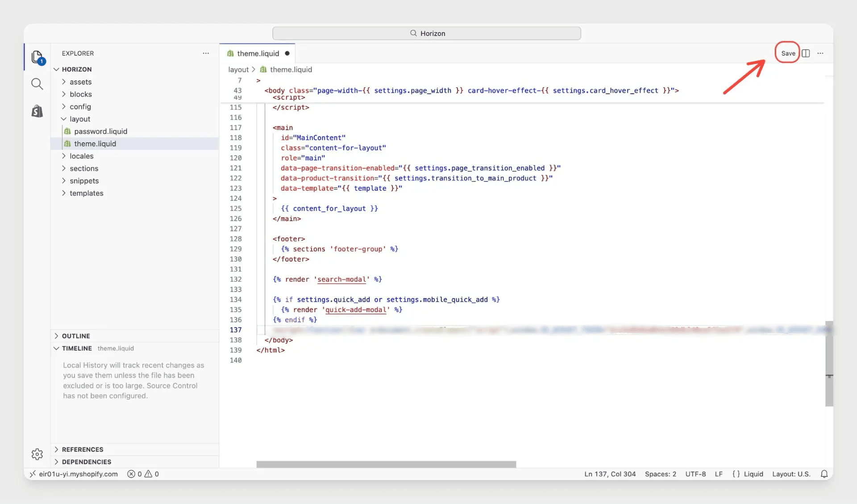Click the vertical editor scrollbar thumb
This screenshot has height=504, width=857.
(829, 364)
